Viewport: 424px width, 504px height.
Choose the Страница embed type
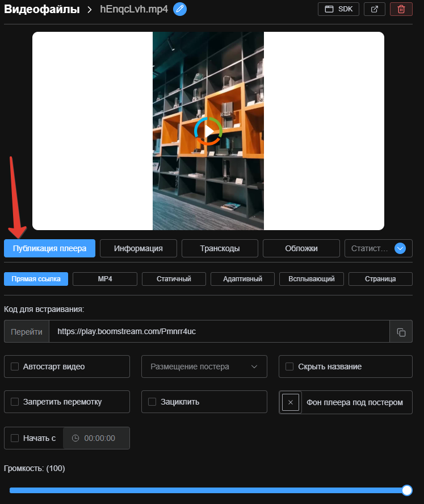click(x=380, y=279)
